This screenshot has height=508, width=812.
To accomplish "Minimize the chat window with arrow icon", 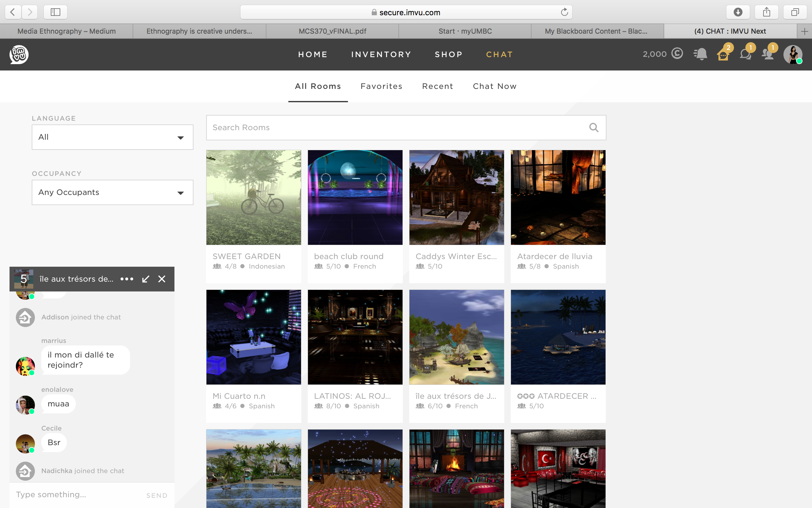I will tap(146, 279).
